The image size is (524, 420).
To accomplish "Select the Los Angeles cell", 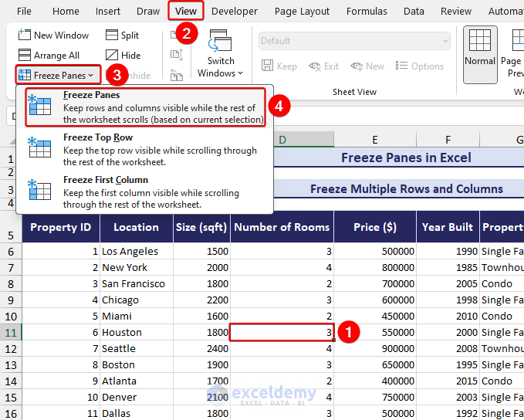I will (137, 251).
